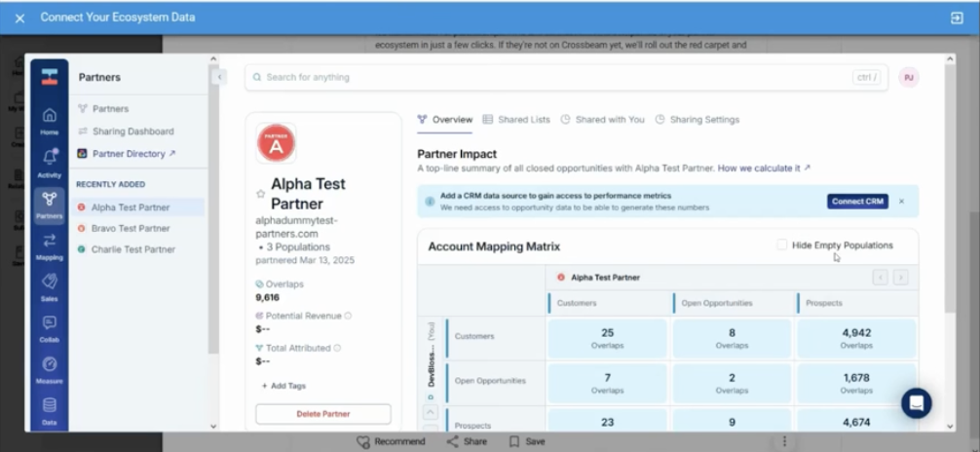The height and width of the screenshot is (452, 980).
Task: Collapse the Partners side panel chevron
Action: 219,77
